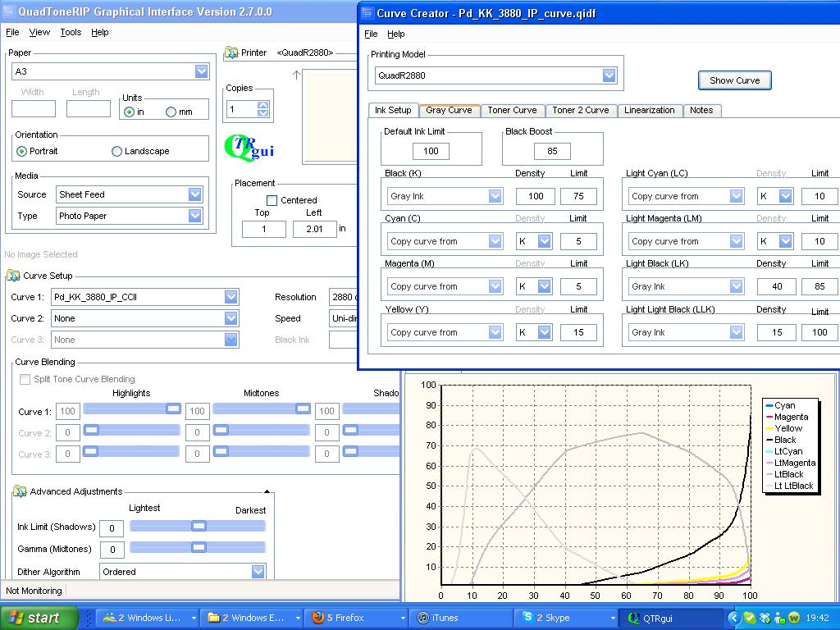
Task: Click the Curve Setup folder icon
Action: 13,276
